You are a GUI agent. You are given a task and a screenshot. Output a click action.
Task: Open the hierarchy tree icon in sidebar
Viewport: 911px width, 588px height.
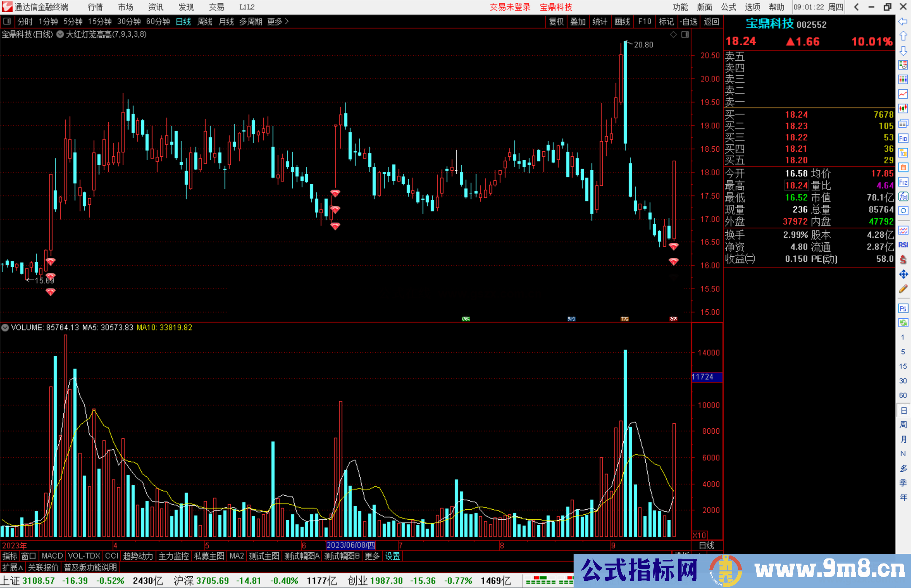(903, 153)
